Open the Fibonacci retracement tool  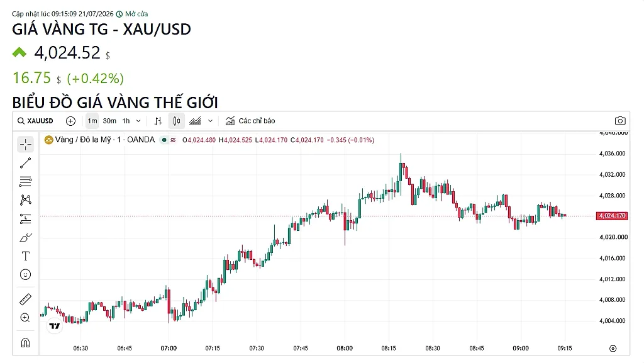25,181
